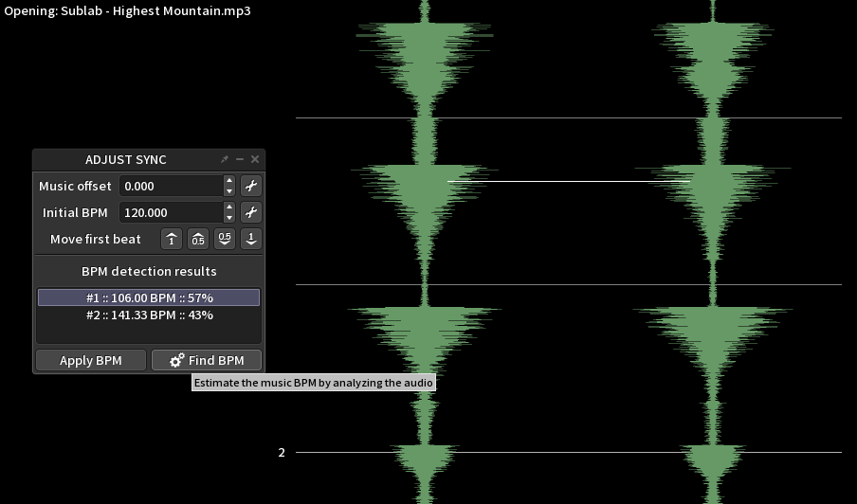
Task: Click into the Music offset field
Action: click(x=171, y=187)
